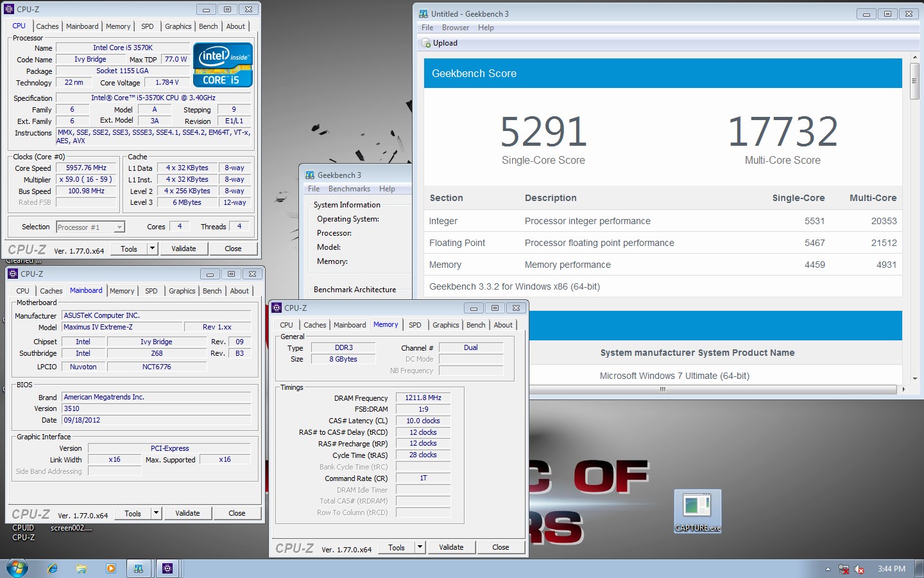Click the single-core score 5291
The image size is (924, 578).
click(x=543, y=131)
